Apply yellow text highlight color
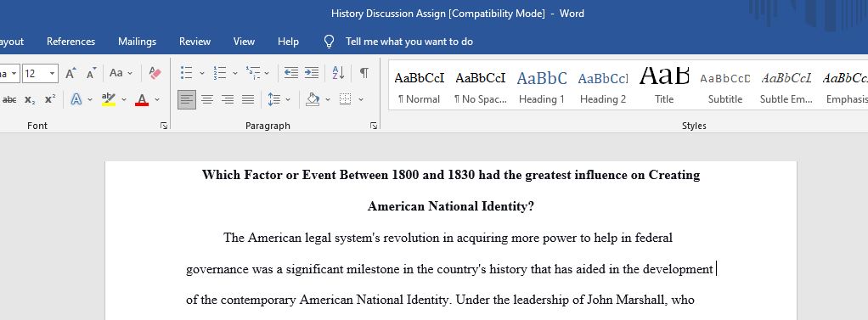The image size is (868, 320). [109, 99]
